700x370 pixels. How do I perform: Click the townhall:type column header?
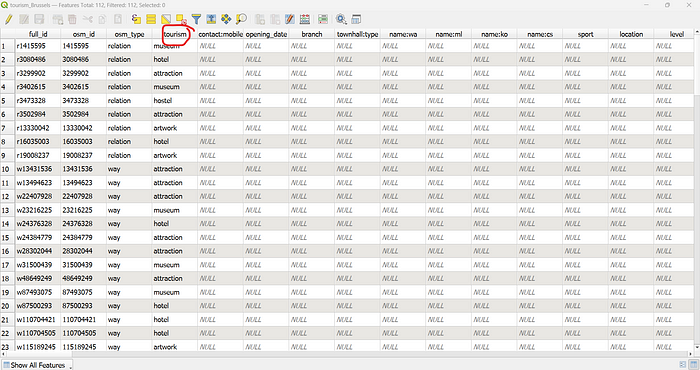click(x=357, y=34)
